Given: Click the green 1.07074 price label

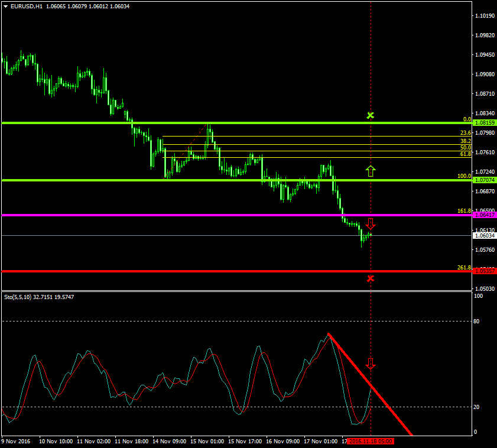Looking at the screenshot, I should (x=485, y=180).
